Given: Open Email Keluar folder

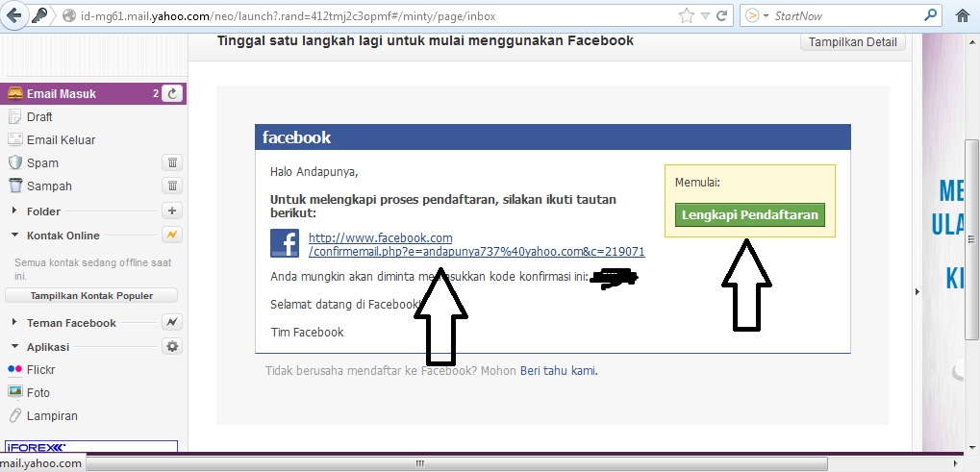Looking at the screenshot, I should click(x=62, y=139).
